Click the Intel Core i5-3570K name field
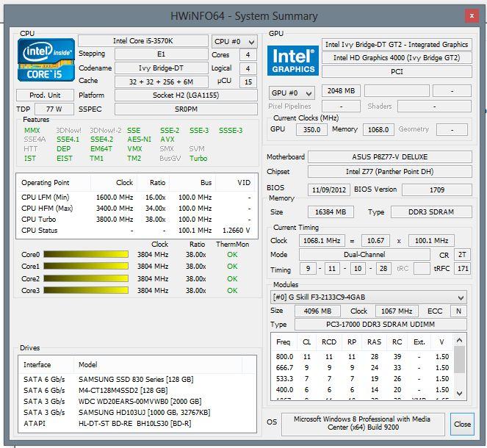This screenshot has height=448, width=487. click(143, 40)
